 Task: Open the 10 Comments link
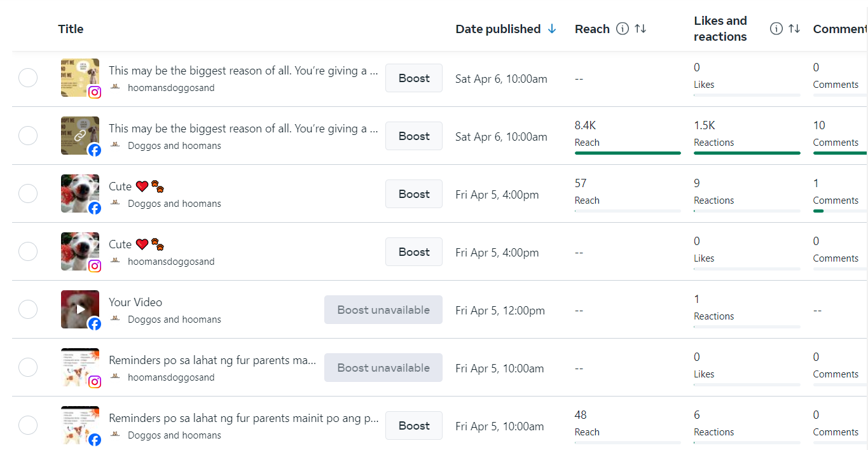[x=819, y=125]
